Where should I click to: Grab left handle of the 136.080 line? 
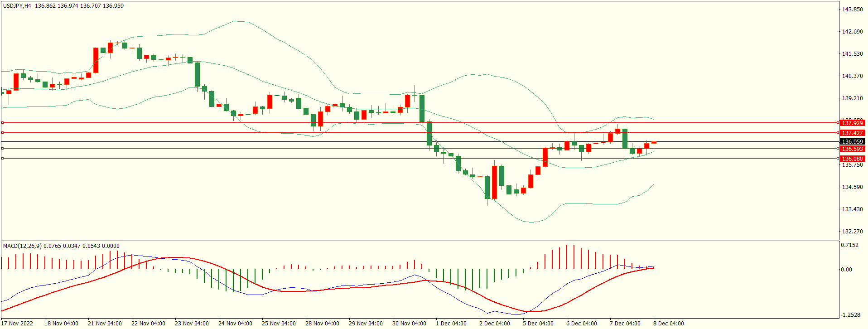[x=2, y=158]
